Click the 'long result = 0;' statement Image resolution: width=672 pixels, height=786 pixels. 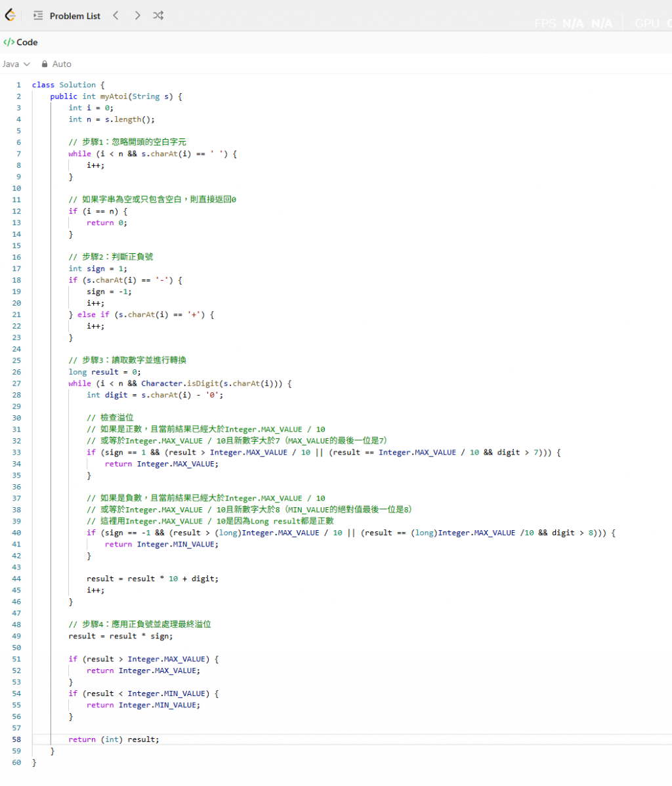[x=104, y=372]
